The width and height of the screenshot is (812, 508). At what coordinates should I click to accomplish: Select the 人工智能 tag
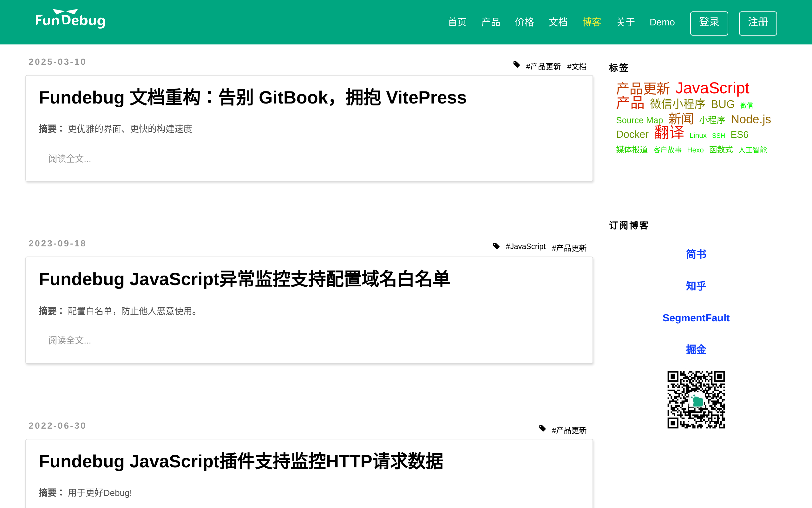pyautogui.click(x=753, y=150)
